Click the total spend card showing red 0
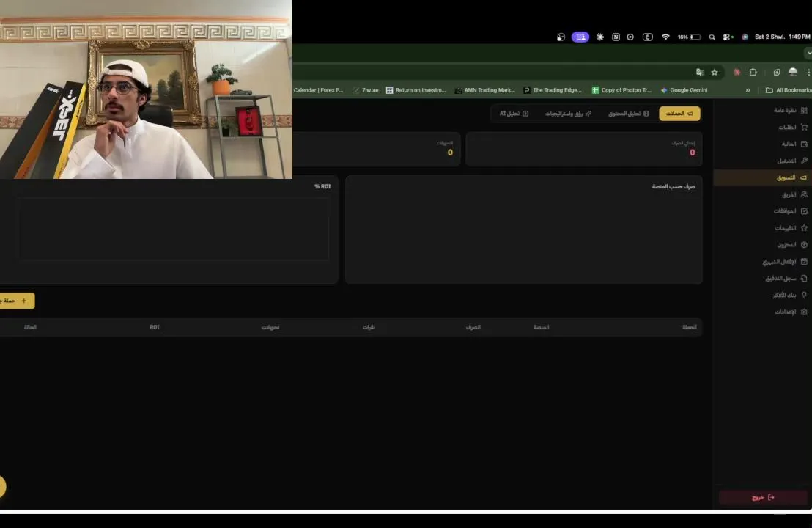 click(584, 149)
